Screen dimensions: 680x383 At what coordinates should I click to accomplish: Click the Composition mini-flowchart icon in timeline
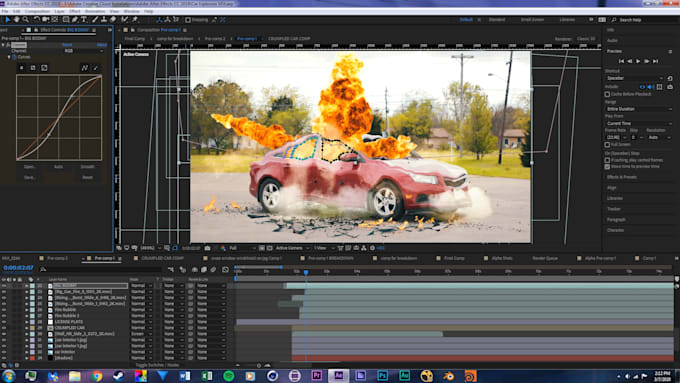pyautogui.click(x=171, y=269)
